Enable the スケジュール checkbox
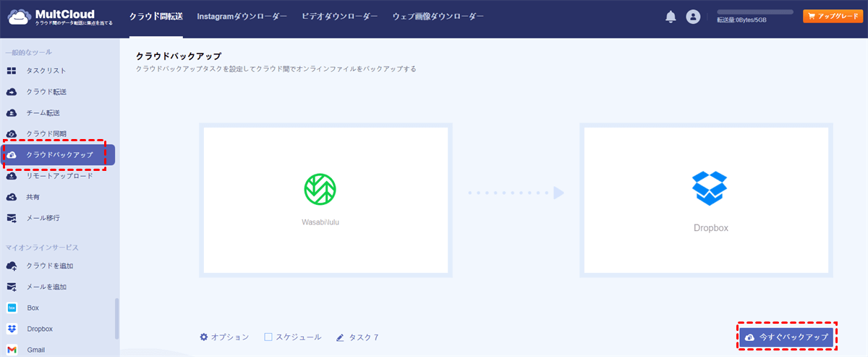The width and height of the screenshot is (868, 357). pyautogui.click(x=268, y=337)
